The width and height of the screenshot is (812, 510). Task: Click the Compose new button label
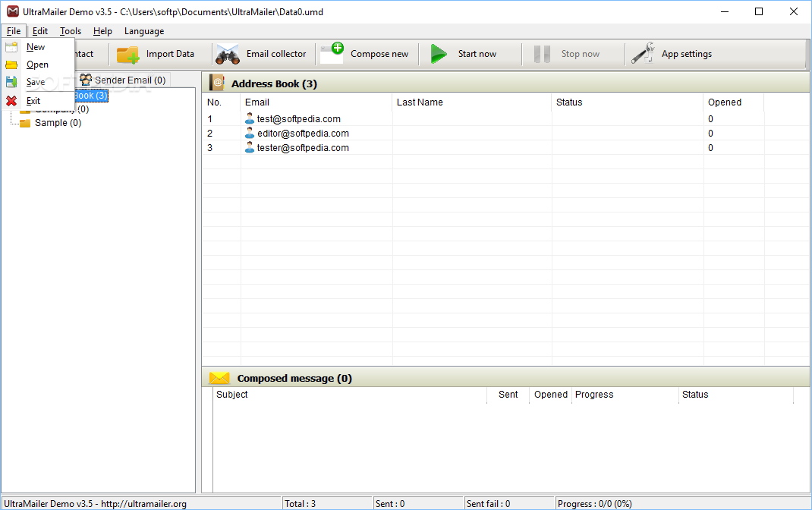pyautogui.click(x=379, y=54)
